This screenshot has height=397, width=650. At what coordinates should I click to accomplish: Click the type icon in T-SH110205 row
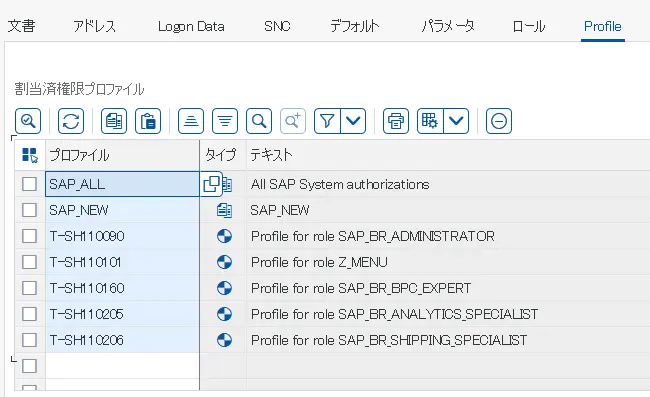coord(224,314)
